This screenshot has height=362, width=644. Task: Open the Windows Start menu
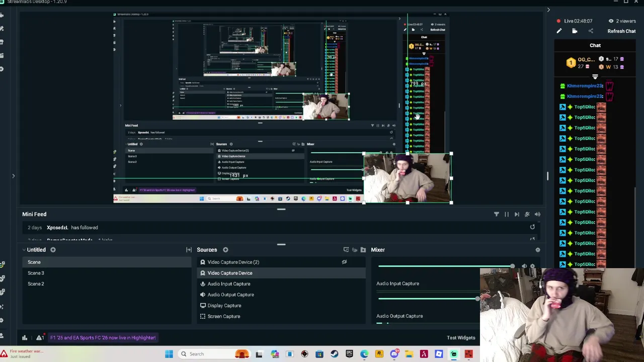click(169, 354)
